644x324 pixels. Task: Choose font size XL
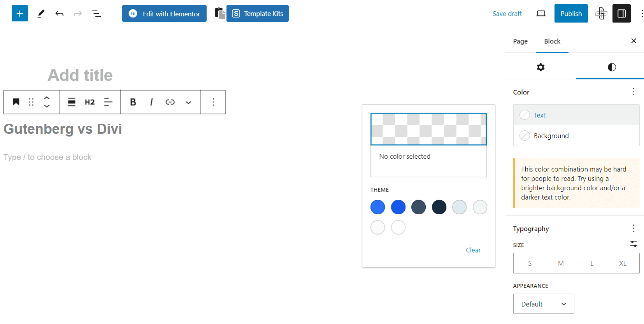click(623, 263)
